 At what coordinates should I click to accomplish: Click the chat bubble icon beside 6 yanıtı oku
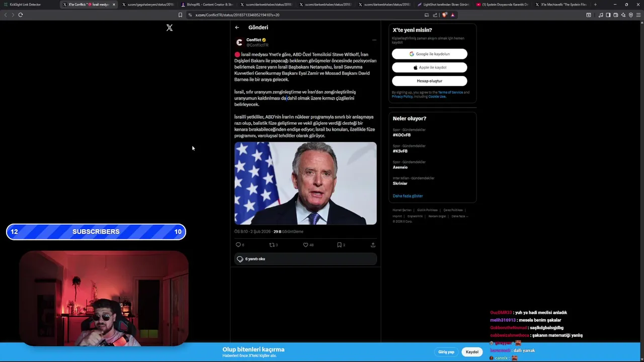[240, 259]
